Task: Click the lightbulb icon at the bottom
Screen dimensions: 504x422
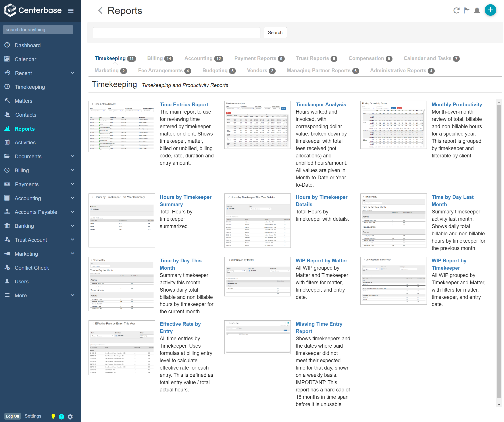Action: (53, 416)
